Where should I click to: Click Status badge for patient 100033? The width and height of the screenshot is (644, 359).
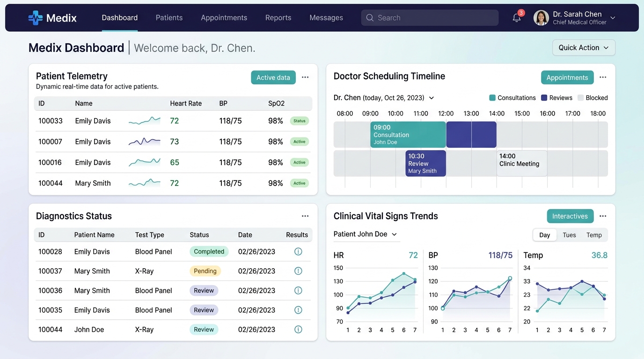300,121
